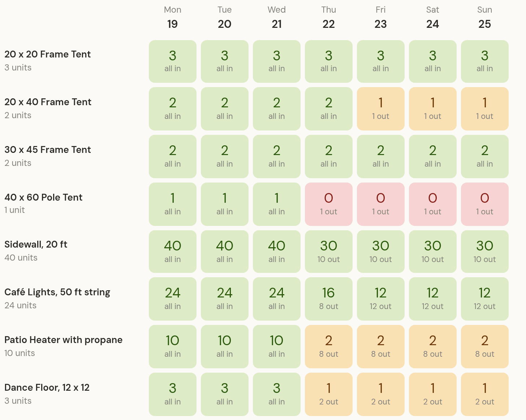Viewport: 526px width, 420px height.
Task: Select the Sun 25 column header
Action: click(x=485, y=17)
